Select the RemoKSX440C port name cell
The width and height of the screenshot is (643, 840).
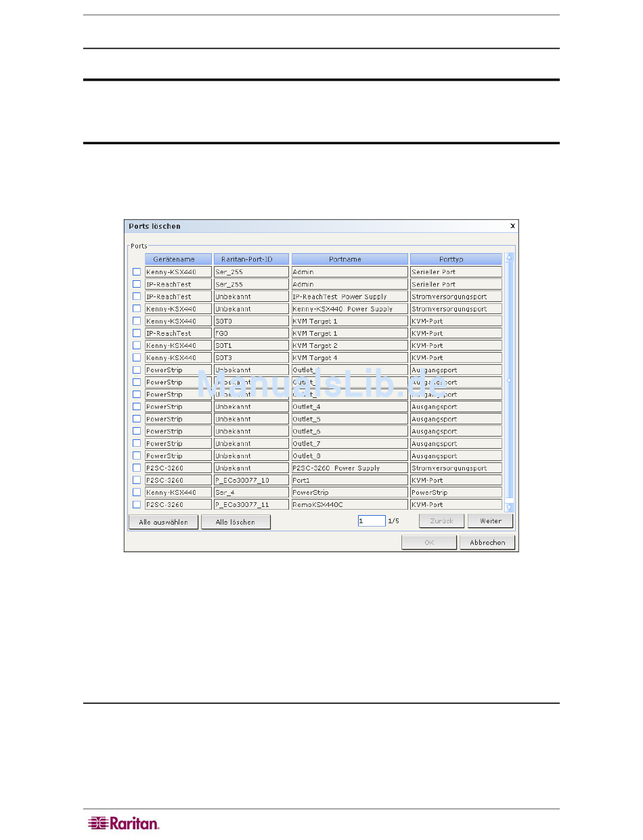[x=350, y=504]
